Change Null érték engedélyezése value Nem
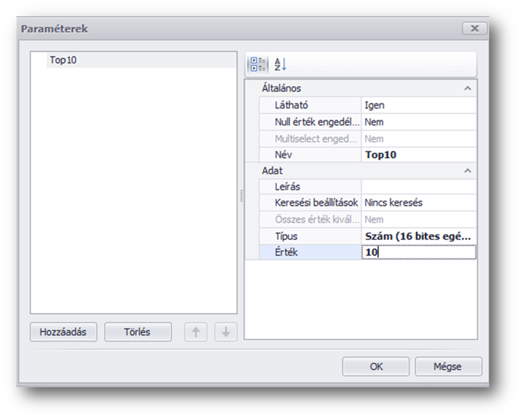The height and width of the screenshot is (420, 522). (418, 122)
